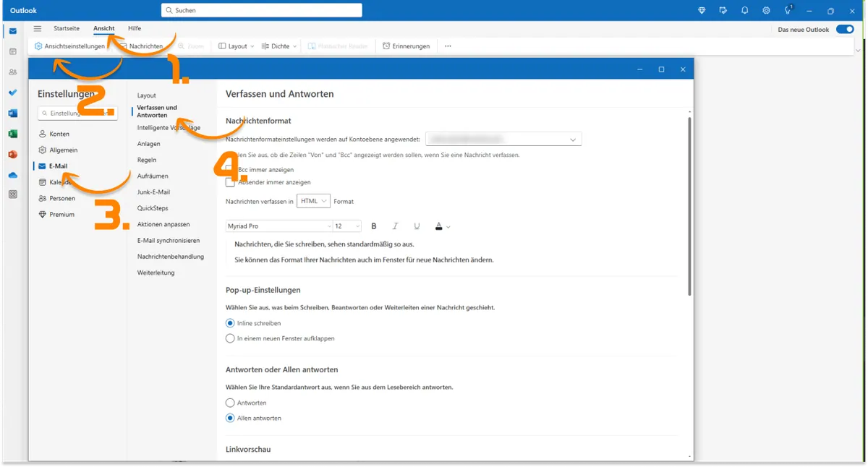The image size is (868, 467).
Task: Open Regeln settings subsection
Action: tap(147, 160)
